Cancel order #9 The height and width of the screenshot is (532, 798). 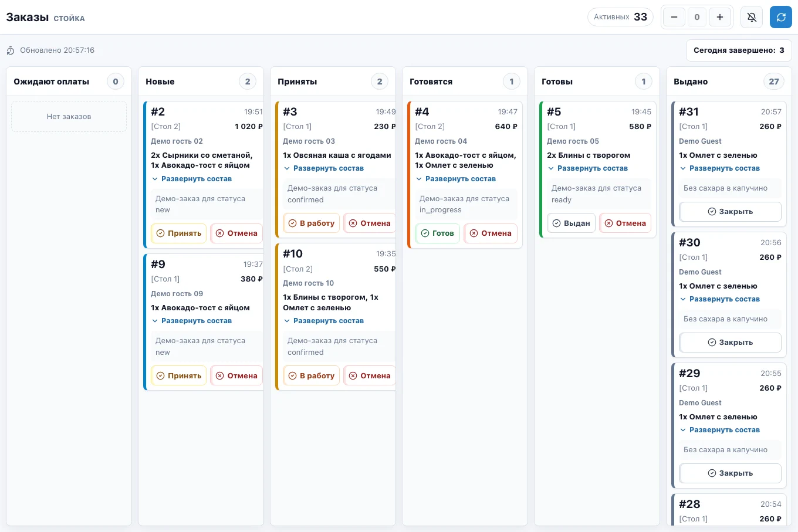[x=236, y=376]
